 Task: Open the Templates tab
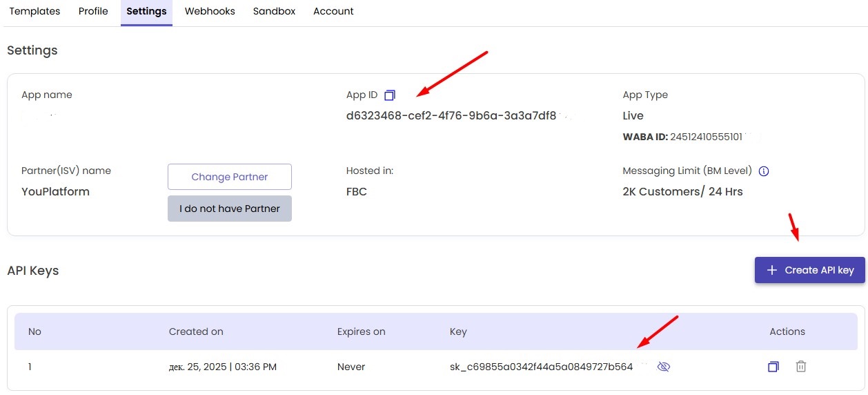[34, 12]
